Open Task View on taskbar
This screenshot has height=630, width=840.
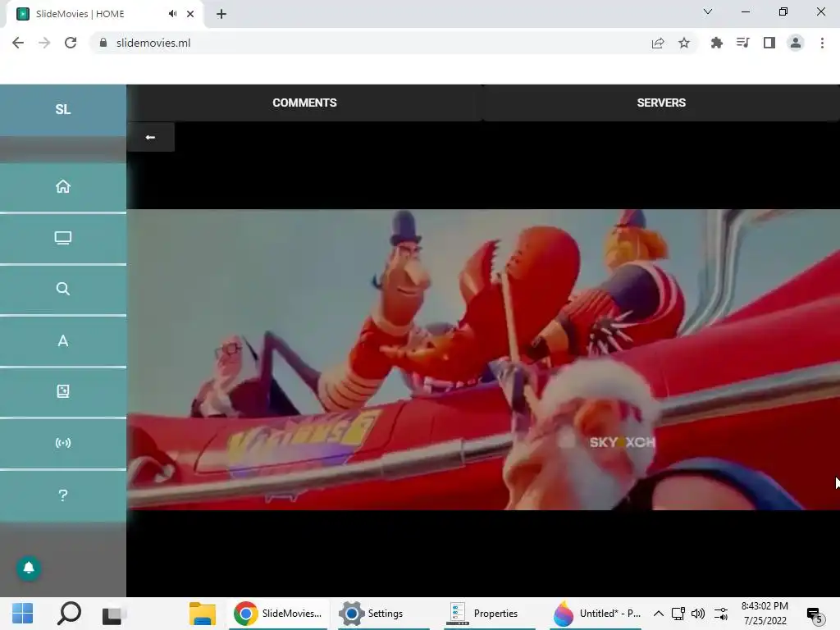pos(114,614)
